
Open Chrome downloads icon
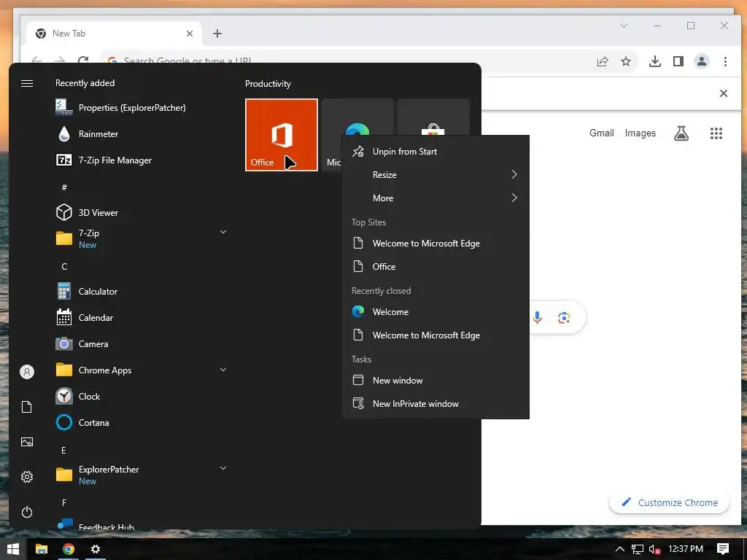(655, 61)
